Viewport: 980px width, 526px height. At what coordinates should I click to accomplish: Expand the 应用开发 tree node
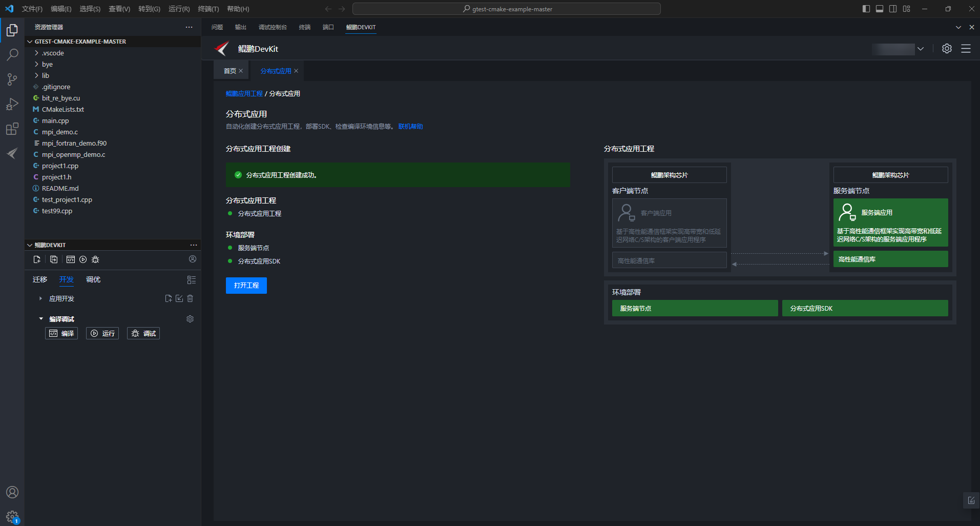tap(40, 298)
